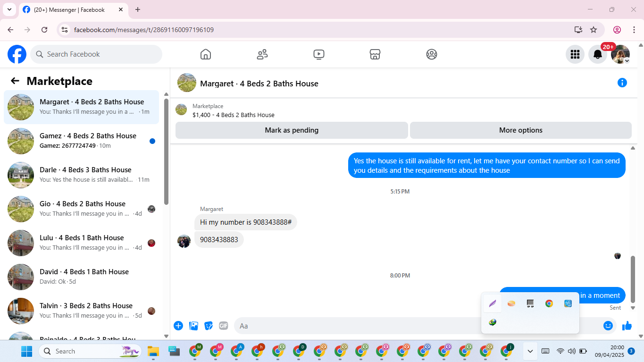Click the chat messages scrollbar
Screen dimensions: 644x362
[633, 278]
